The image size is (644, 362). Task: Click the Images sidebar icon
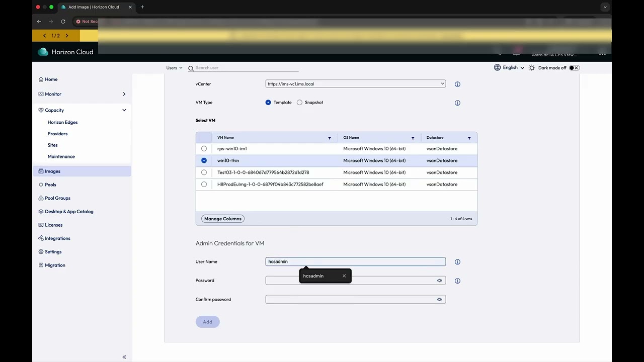(41, 171)
